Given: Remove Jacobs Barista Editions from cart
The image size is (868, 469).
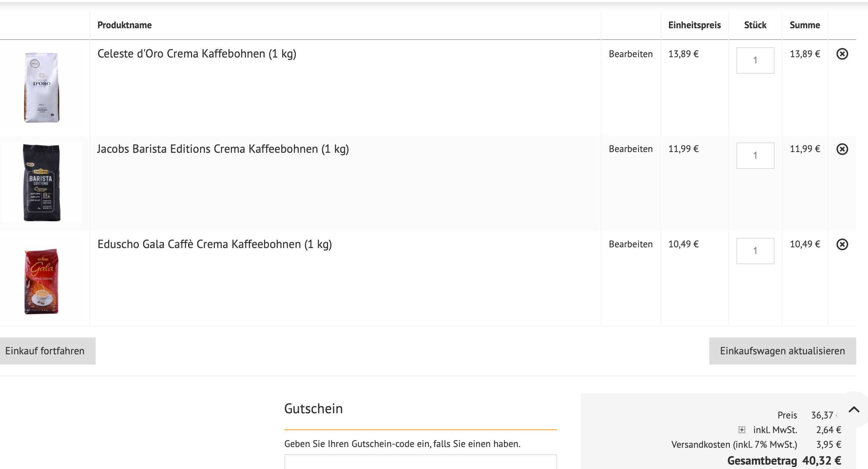Looking at the screenshot, I should [x=842, y=149].
